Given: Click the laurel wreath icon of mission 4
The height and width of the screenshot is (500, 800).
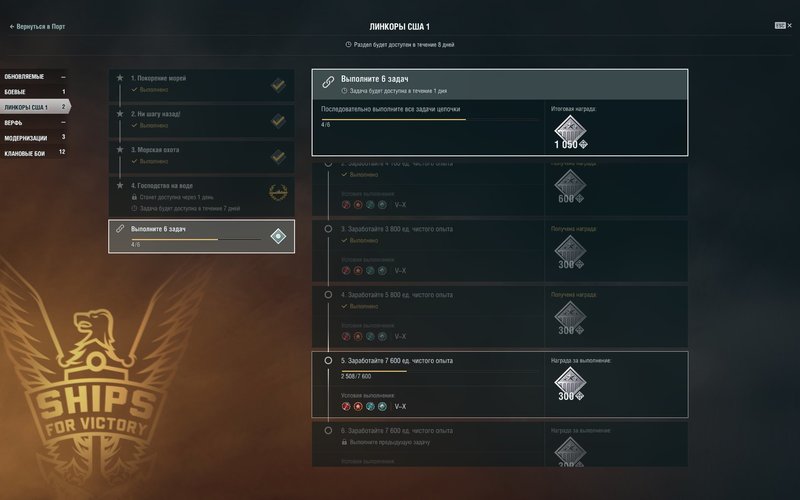Looking at the screenshot, I should point(278,192).
